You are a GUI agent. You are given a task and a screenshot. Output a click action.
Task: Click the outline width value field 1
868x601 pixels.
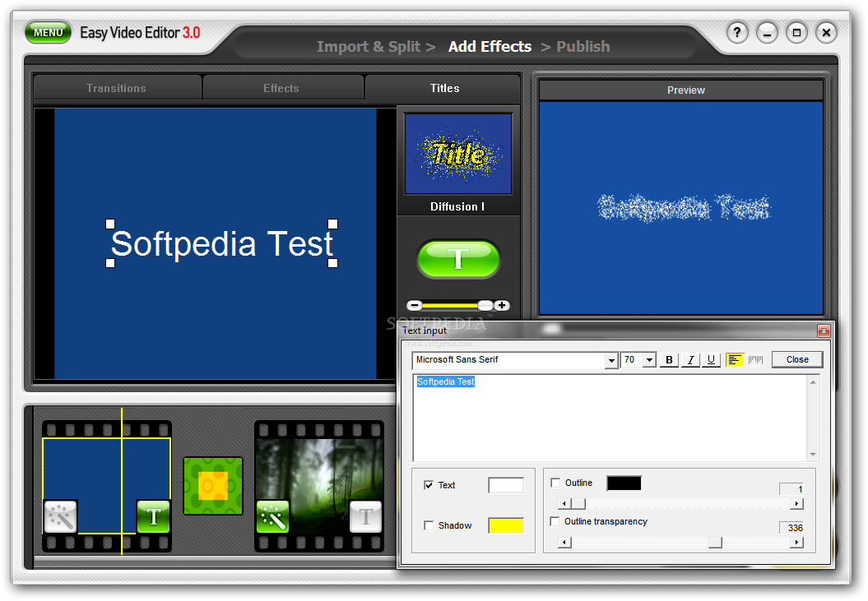click(791, 489)
